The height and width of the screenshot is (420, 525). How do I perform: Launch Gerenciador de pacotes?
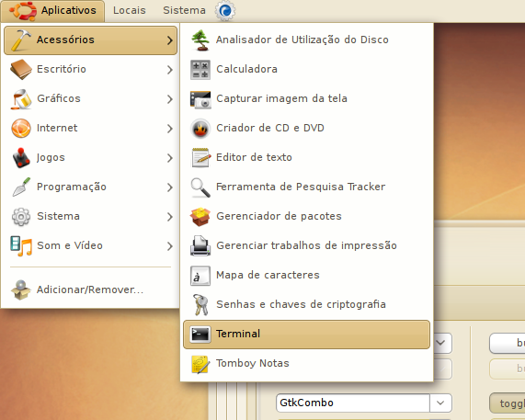(306, 217)
